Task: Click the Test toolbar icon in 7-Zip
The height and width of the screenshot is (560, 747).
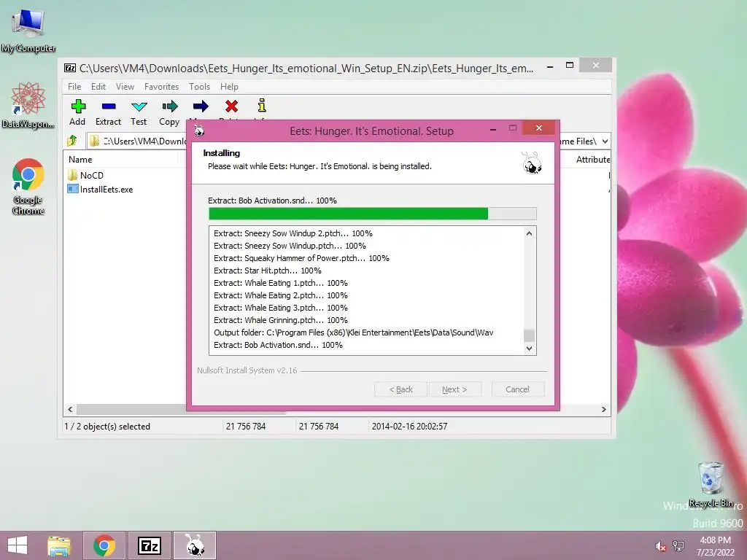Action: click(139, 106)
